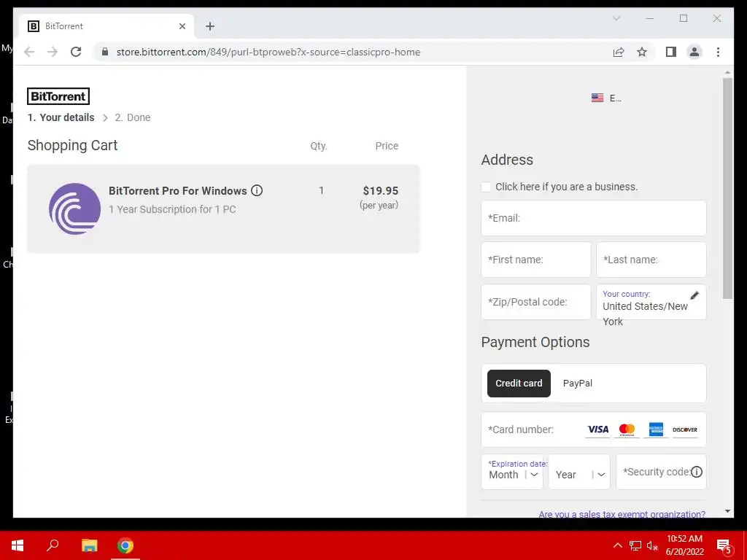Bookmark this page with the star icon
Viewport: 747px width, 560px height.
coord(642,52)
